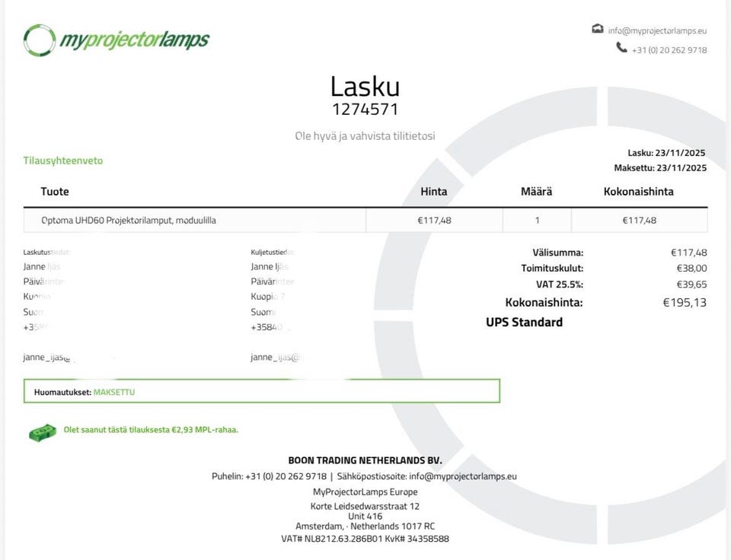
Task: Click 'BOON TRADING NETHERLANDS BV.' footer heading
Action: coord(365,460)
